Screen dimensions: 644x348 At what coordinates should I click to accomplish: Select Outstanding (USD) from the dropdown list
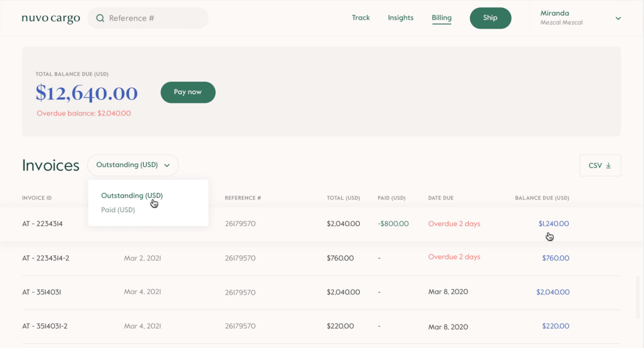132,196
